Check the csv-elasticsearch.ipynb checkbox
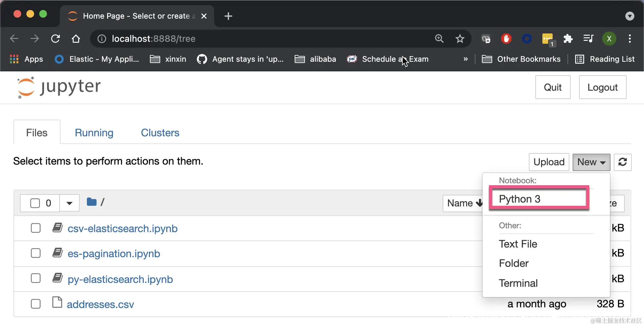The image size is (644, 326). click(36, 228)
